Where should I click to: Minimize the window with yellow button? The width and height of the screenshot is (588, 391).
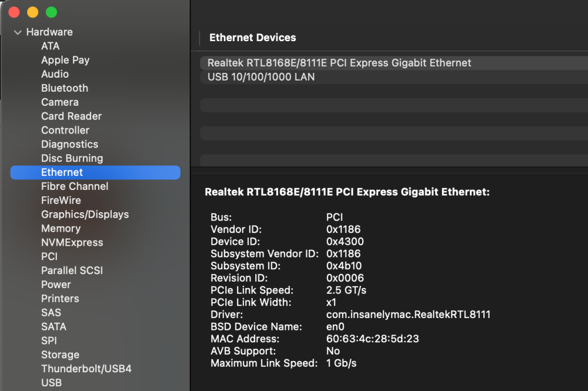(32, 12)
